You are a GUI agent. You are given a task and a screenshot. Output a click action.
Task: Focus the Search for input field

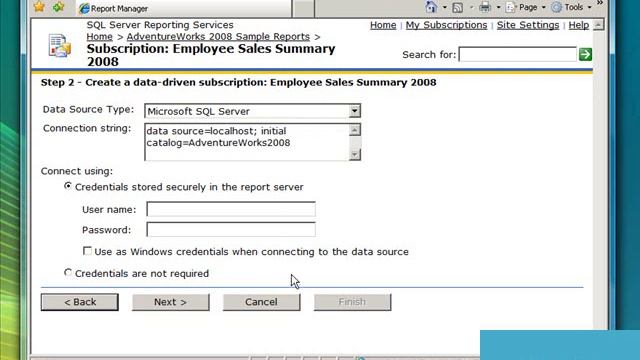518,54
